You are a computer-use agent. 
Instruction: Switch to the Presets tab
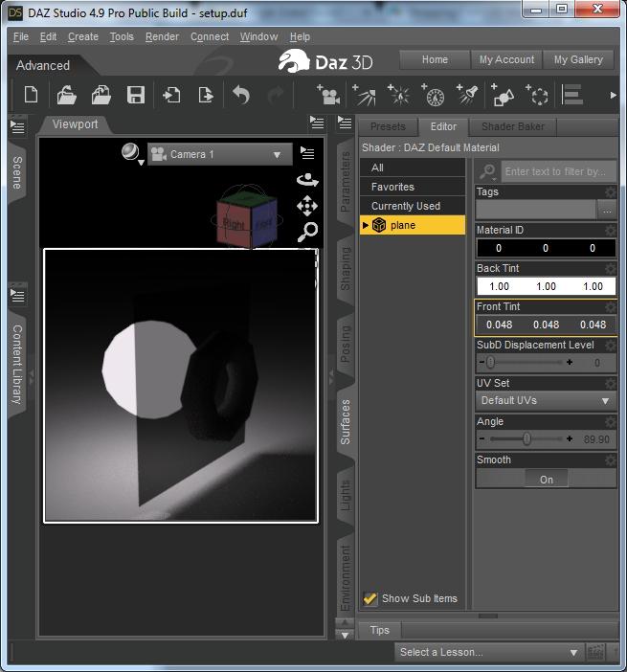point(388,127)
